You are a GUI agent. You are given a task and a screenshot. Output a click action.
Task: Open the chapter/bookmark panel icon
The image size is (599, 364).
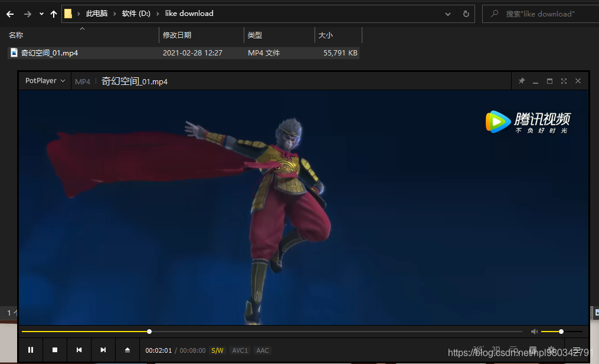[x=532, y=349]
